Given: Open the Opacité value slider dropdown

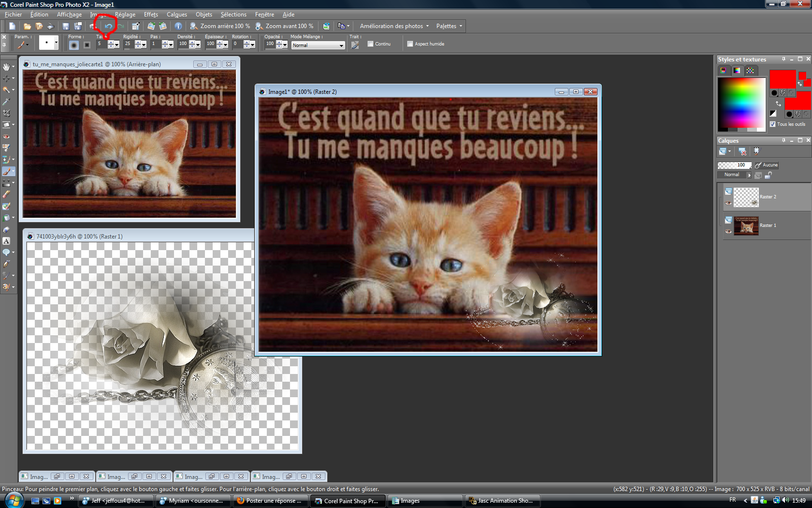Looking at the screenshot, I should (284, 45).
